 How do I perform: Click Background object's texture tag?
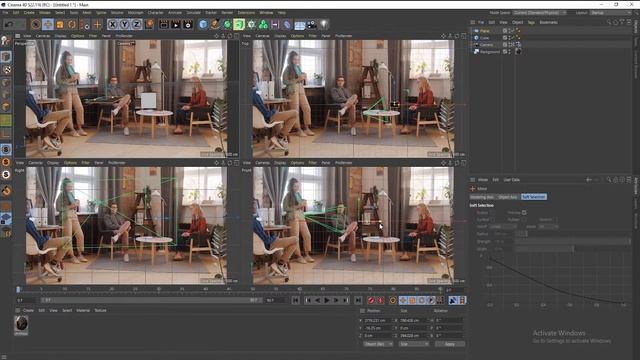518,51
